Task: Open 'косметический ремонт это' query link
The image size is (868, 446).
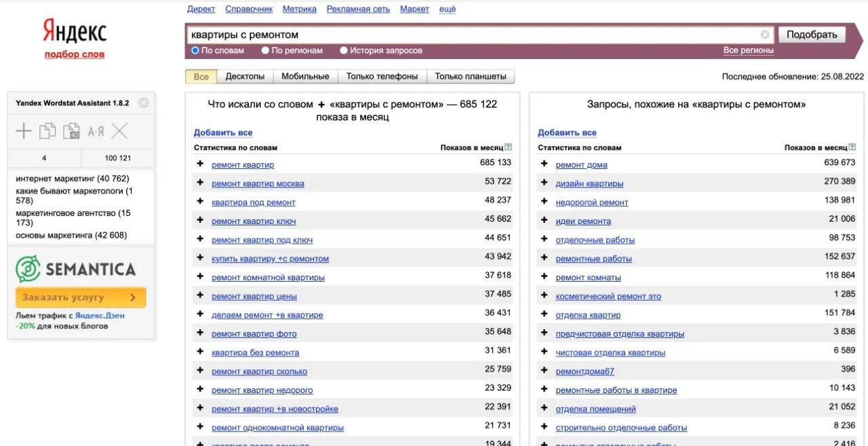Action: (x=608, y=296)
